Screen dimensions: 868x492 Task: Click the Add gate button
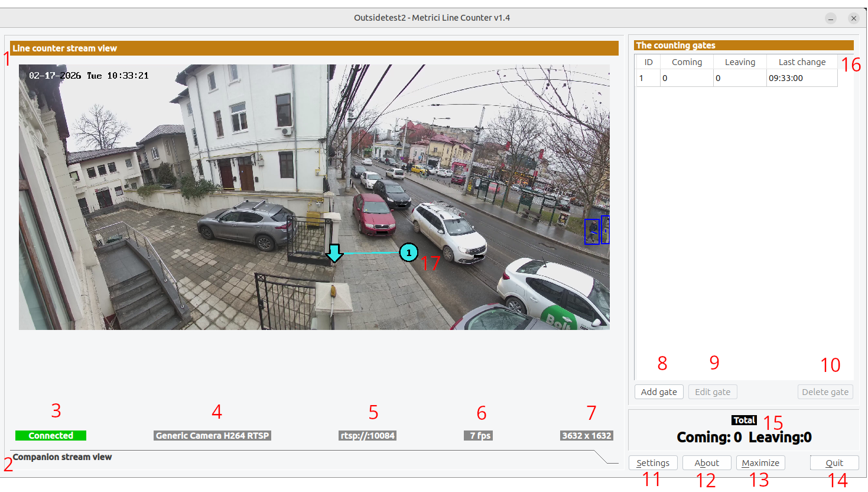[x=659, y=392]
